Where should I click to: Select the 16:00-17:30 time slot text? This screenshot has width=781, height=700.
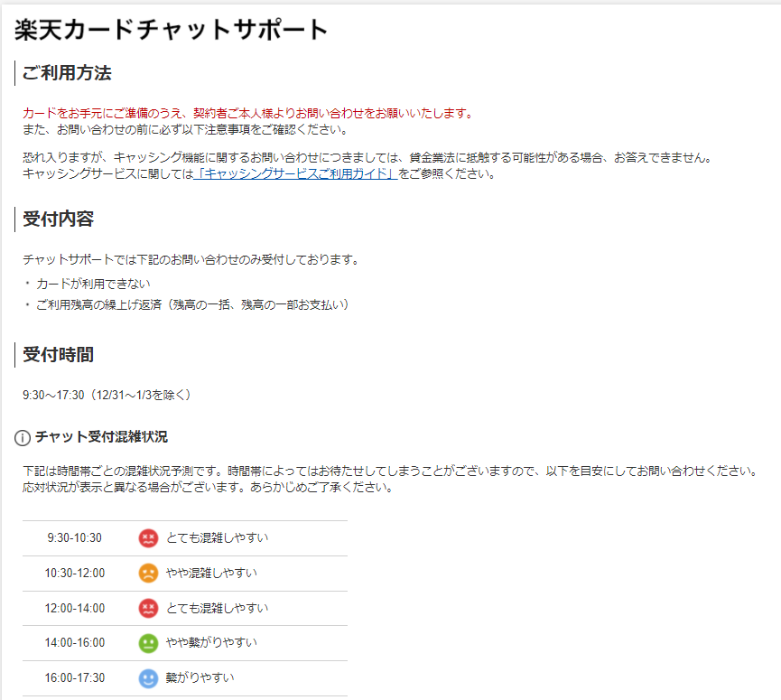click(75, 678)
